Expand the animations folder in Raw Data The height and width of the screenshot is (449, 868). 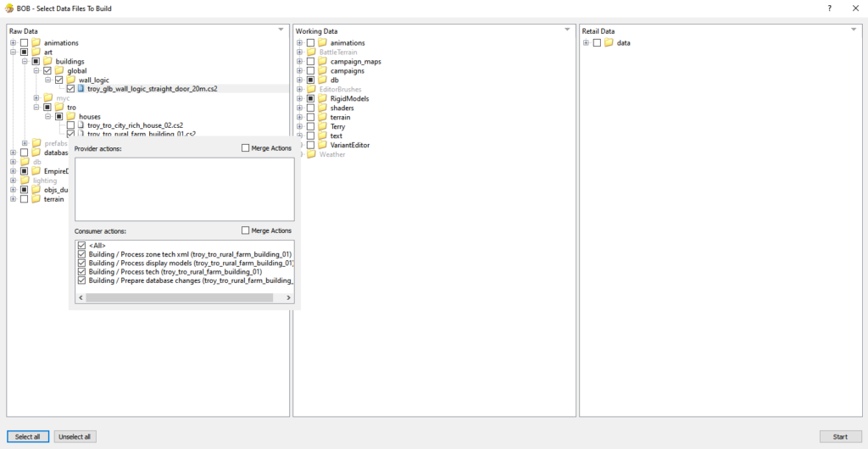click(x=13, y=42)
